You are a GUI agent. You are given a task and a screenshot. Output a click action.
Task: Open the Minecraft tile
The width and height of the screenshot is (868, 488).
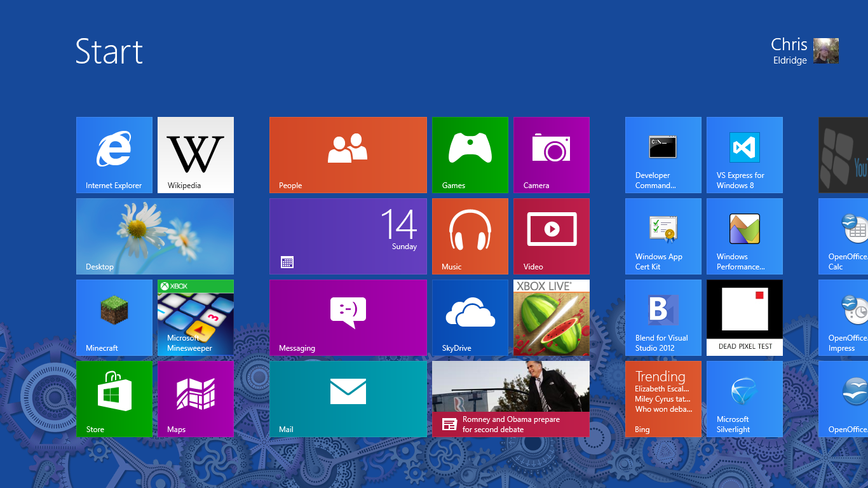114,318
